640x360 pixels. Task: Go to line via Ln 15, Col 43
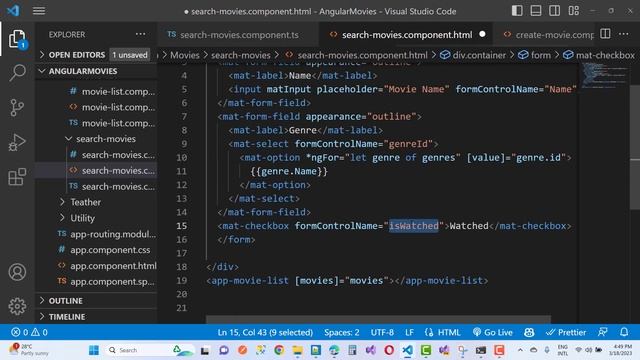tap(265, 332)
